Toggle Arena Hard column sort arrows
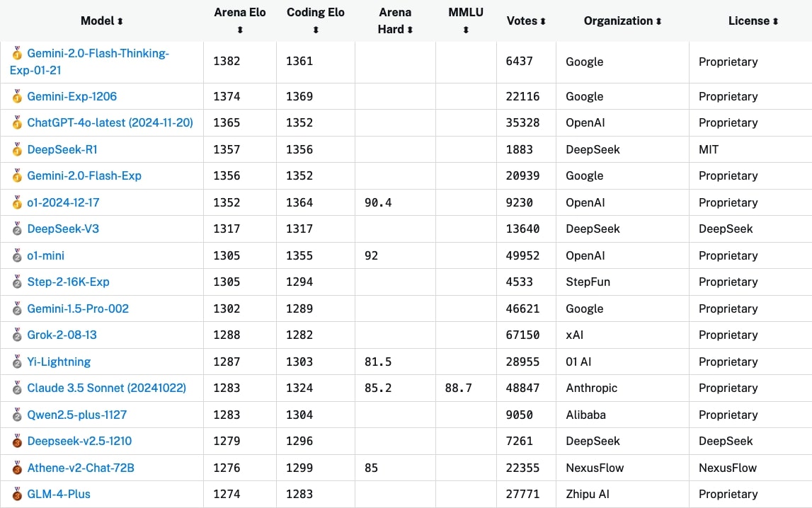812x508 pixels. [410, 30]
